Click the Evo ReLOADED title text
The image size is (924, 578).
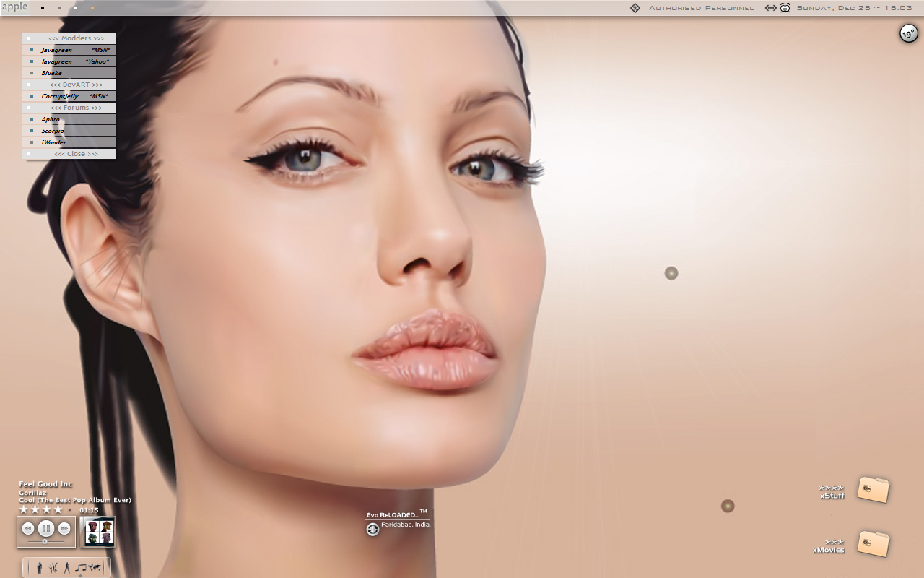pos(393,515)
